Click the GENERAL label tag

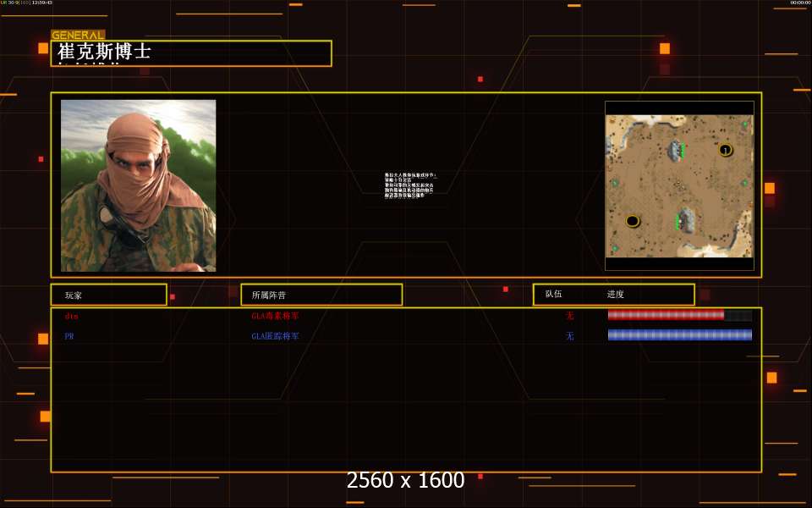[78, 36]
